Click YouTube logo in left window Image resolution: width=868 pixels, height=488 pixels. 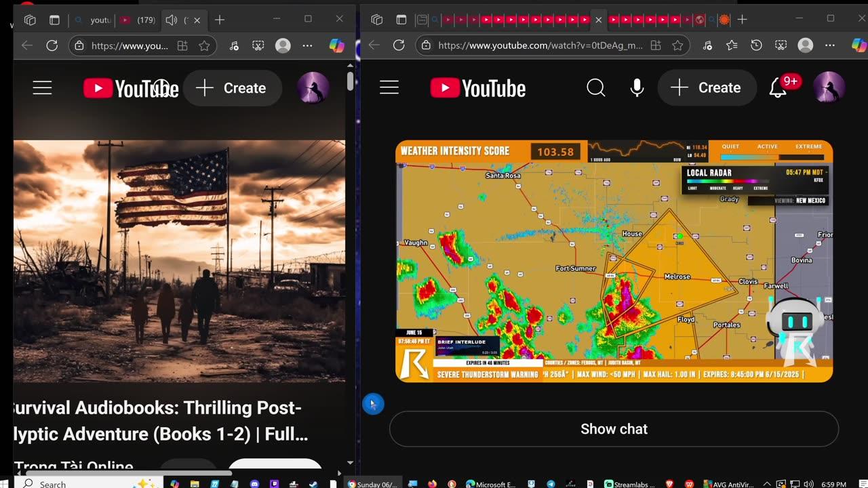tap(131, 88)
